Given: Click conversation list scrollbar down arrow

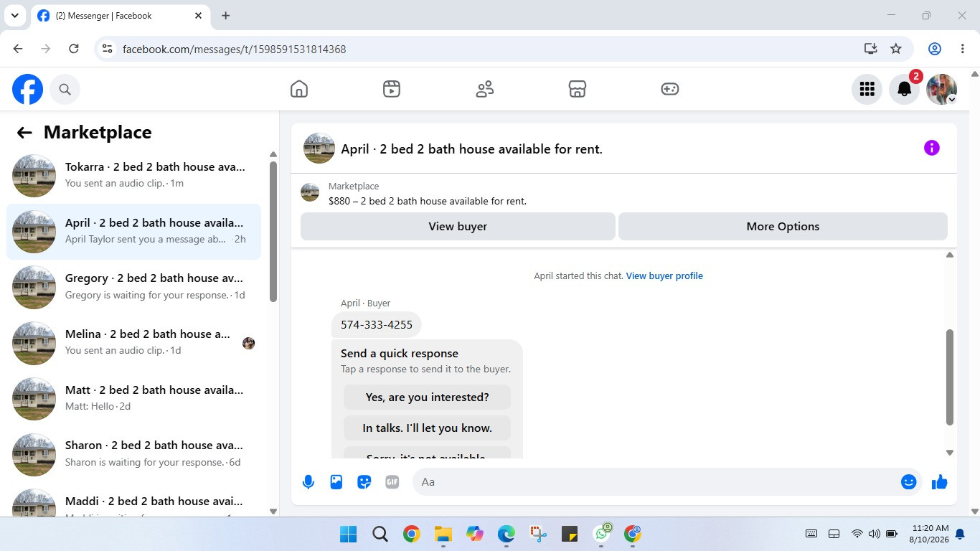Looking at the screenshot, I should pyautogui.click(x=273, y=511).
